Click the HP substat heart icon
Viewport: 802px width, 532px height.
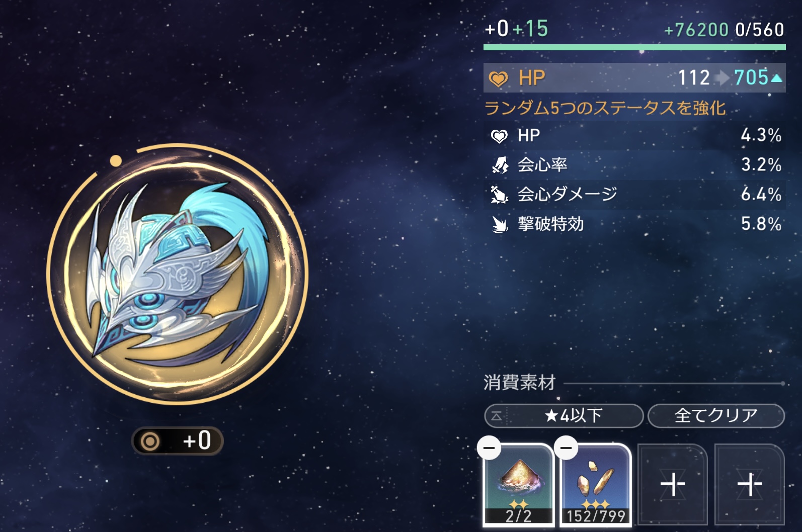click(x=499, y=136)
